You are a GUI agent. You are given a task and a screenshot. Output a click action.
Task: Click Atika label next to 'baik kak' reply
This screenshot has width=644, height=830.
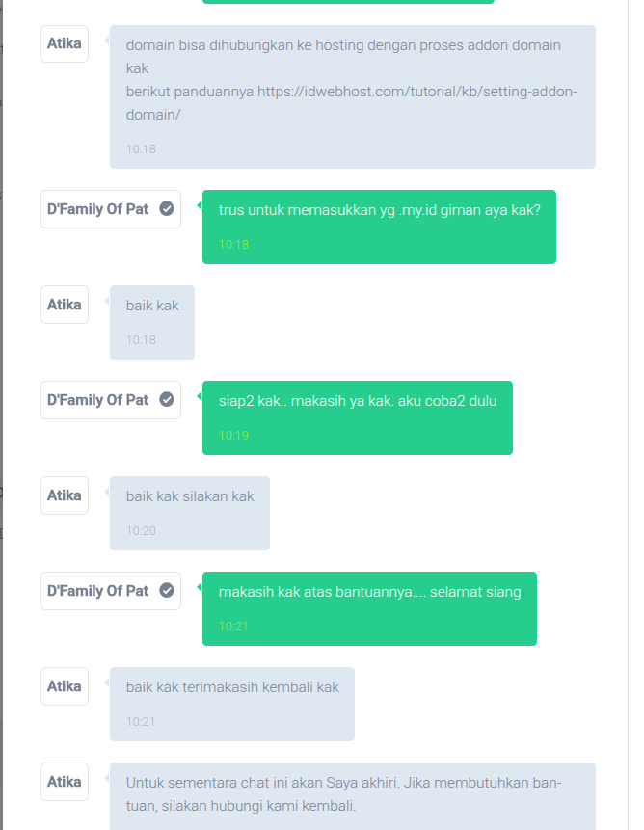[65, 305]
